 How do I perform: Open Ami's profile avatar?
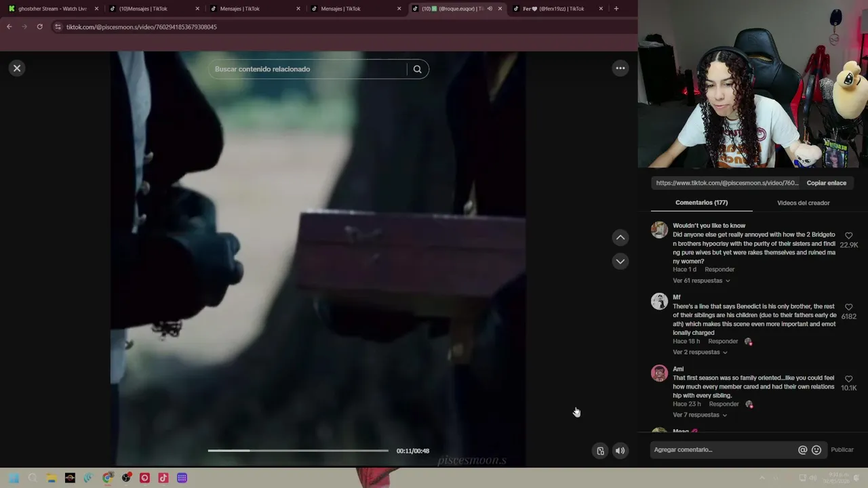point(659,373)
